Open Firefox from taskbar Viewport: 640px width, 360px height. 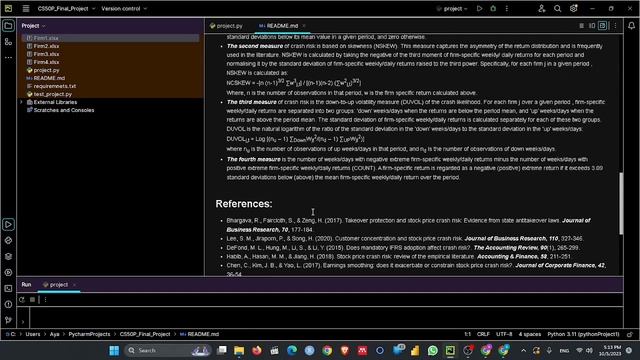click(257, 350)
